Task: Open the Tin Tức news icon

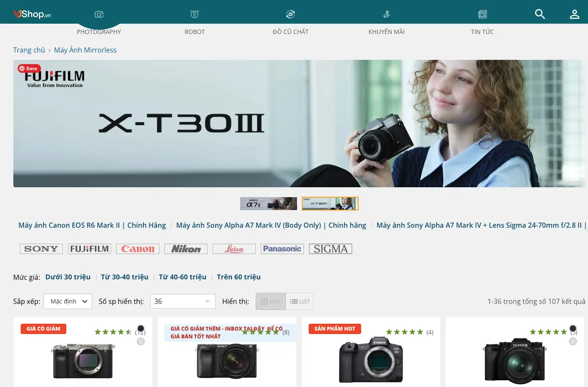Action: [x=483, y=14]
